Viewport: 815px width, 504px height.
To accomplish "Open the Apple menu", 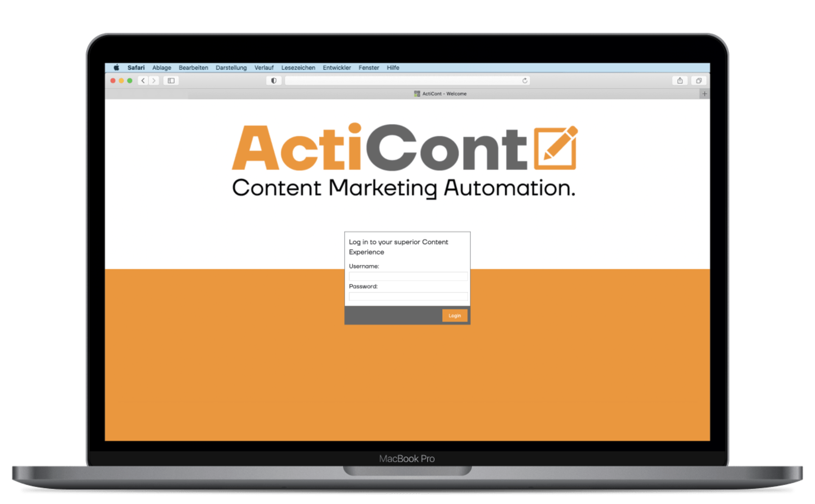I will point(116,67).
